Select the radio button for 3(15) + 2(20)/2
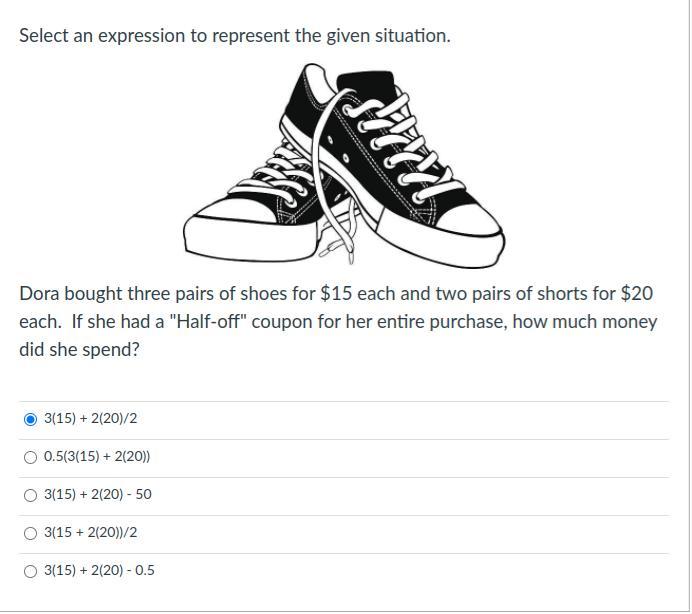692x614 pixels. coord(31,419)
